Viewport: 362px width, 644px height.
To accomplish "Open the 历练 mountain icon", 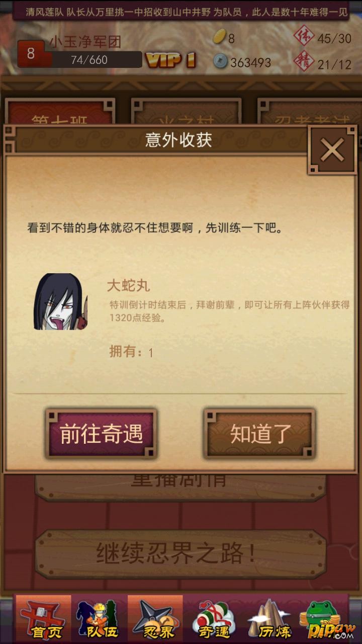I will tap(270, 617).
